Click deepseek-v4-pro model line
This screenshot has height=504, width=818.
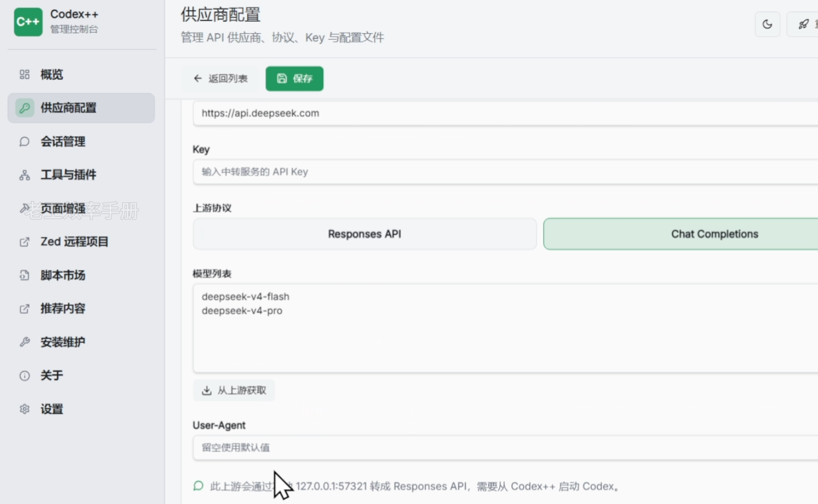coord(242,311)
